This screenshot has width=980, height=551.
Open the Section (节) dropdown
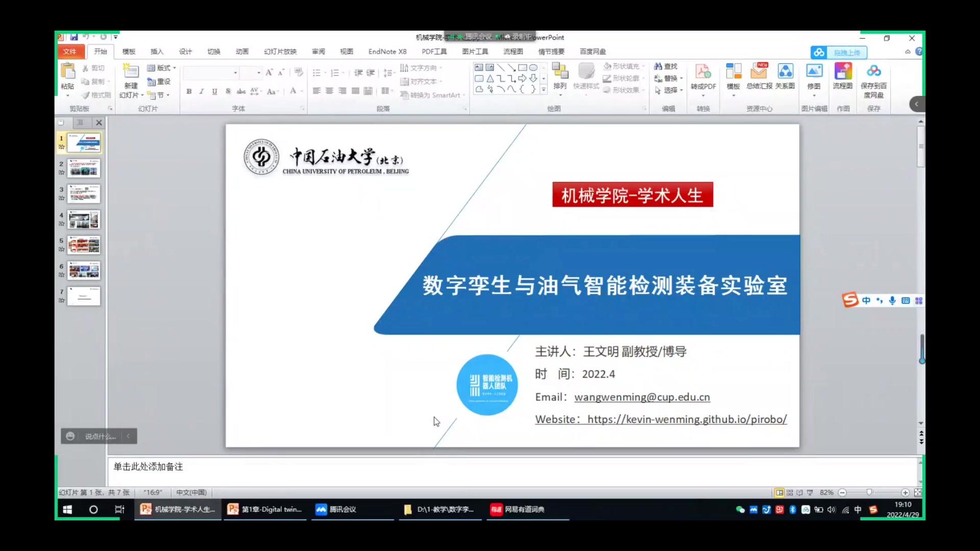pos(159,95)
